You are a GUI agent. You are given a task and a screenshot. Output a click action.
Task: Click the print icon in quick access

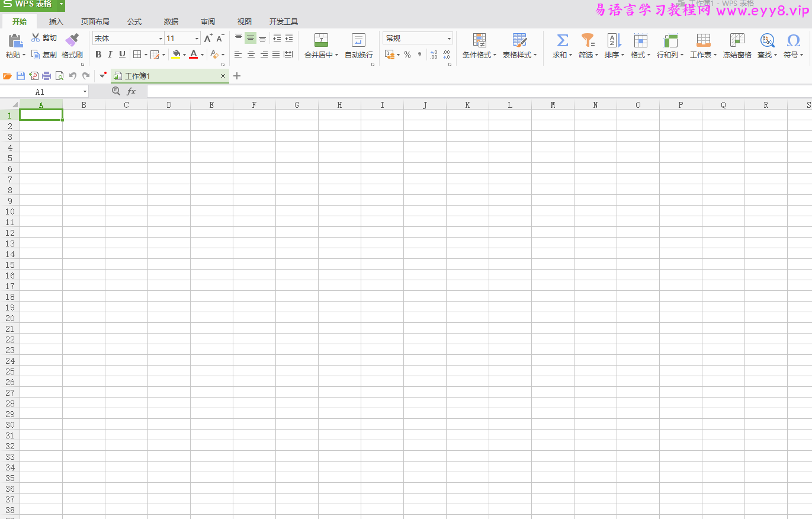pyautogui.click(x=46, y=76)
